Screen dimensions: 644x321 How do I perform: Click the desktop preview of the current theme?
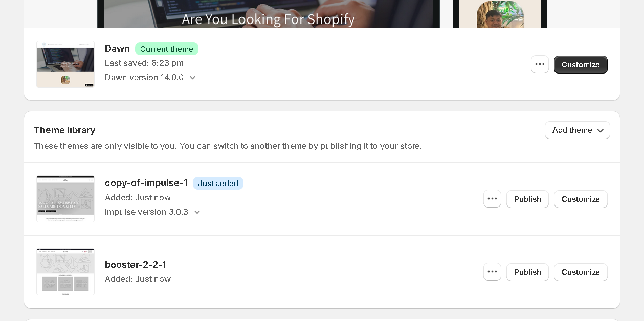click(268, 14)
